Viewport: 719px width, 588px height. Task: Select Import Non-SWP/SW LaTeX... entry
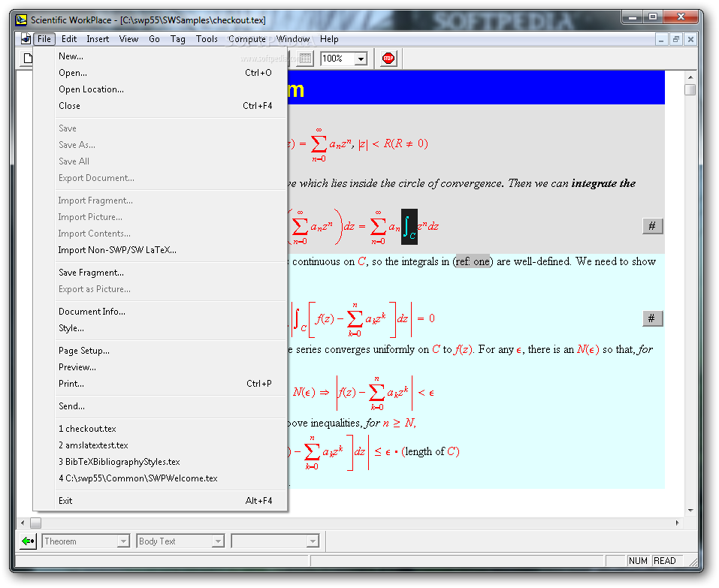point(160,250)
